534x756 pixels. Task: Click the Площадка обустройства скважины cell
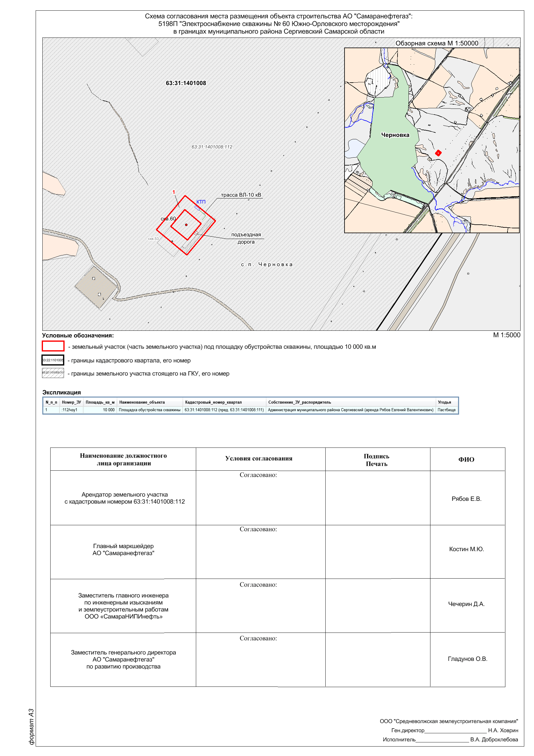[x=150, y=410]
